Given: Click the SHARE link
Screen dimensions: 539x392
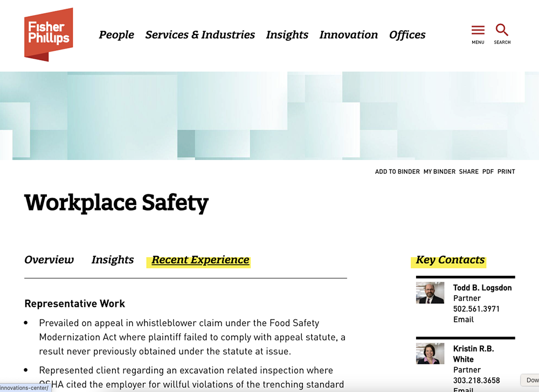Looking at the screenshot, I should click(x=468, y=172).
